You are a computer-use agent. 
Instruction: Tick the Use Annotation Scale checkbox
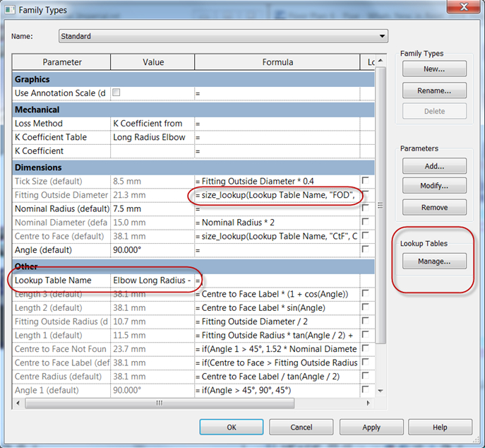(x=116, y=93)
